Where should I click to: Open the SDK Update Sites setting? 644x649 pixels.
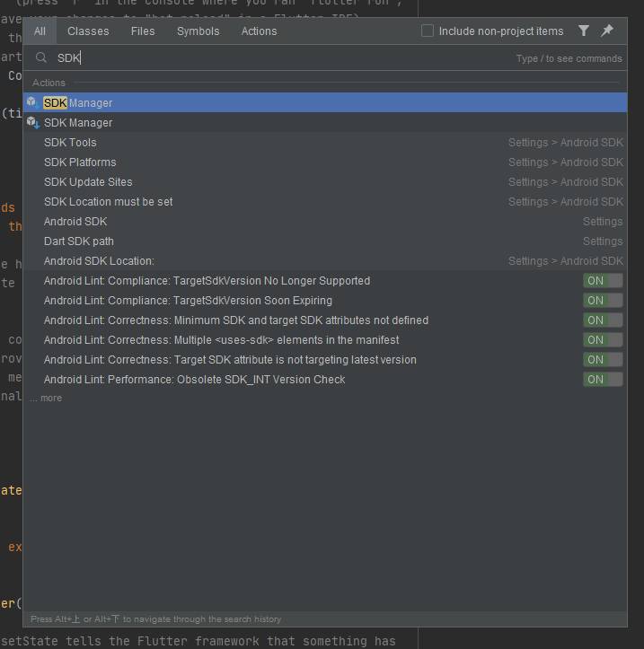325,181
